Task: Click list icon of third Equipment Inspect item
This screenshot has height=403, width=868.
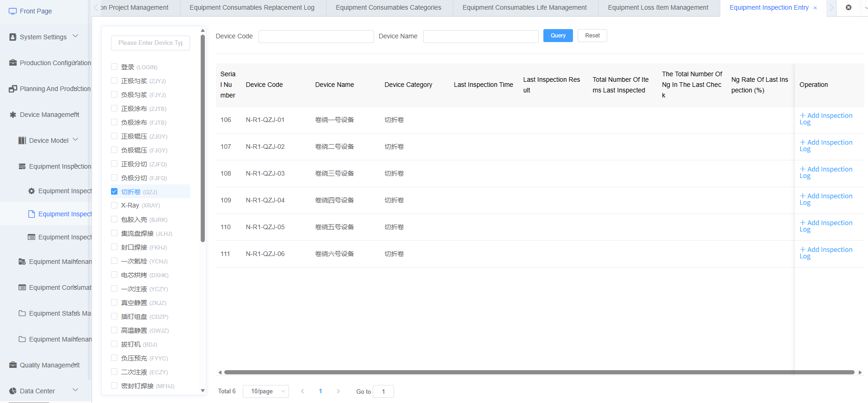Action: coord(31,237)
